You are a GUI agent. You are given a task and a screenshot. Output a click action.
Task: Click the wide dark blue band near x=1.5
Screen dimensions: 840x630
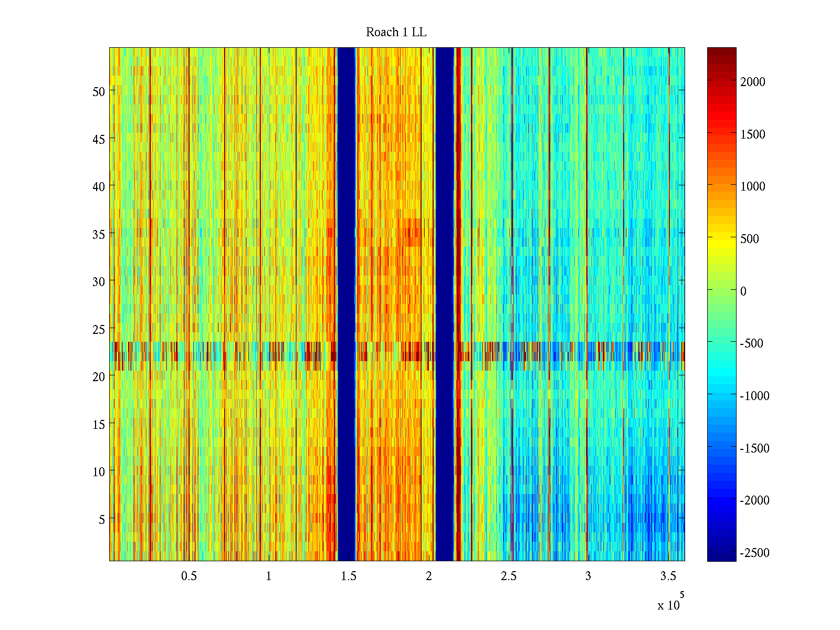(x=346, y=304)
